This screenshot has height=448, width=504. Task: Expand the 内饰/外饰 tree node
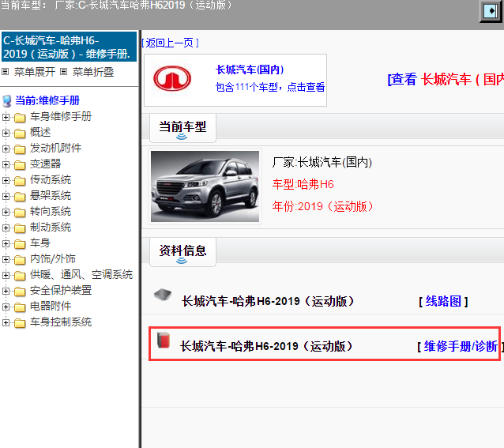click(x=6, y=259)
